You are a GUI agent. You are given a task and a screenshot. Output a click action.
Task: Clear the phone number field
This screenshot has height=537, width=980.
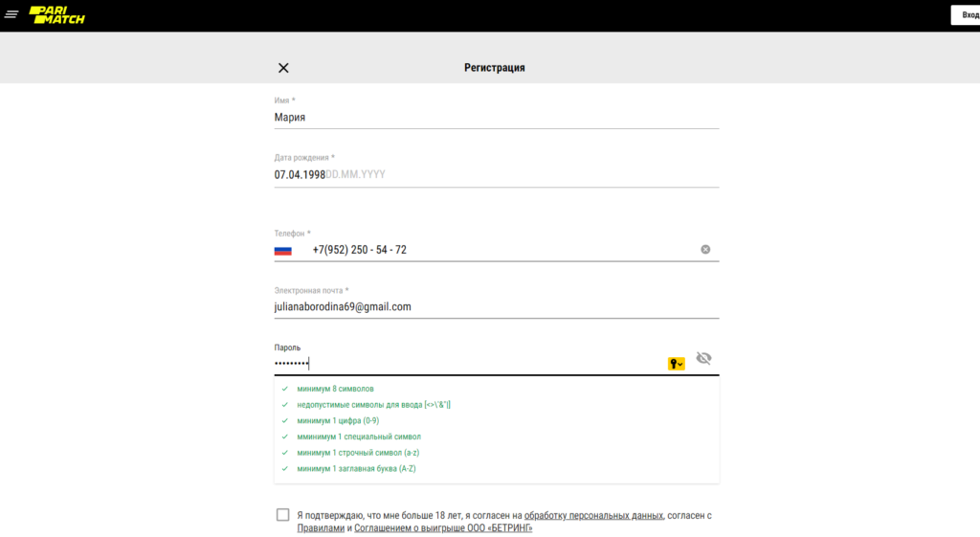[705, 250]
